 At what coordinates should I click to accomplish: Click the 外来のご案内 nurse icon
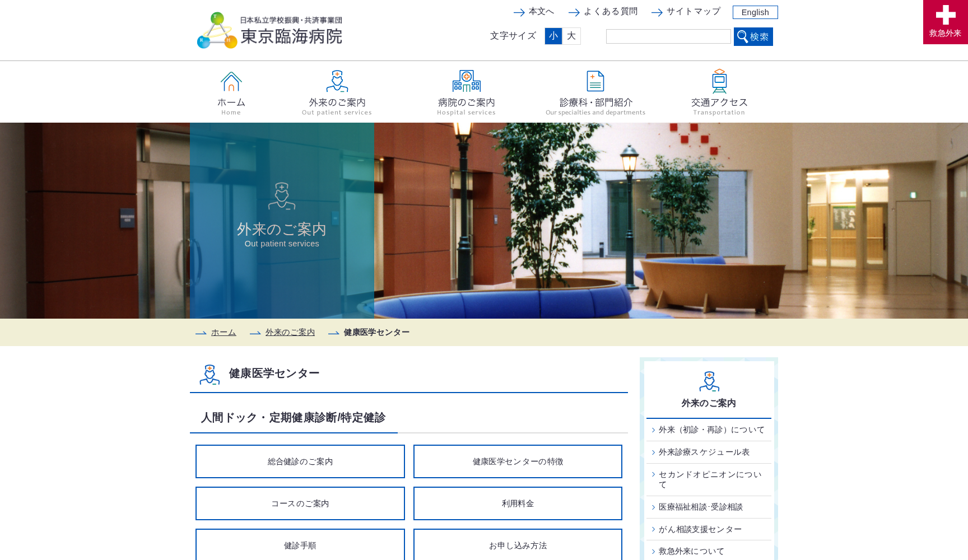coord(337,82)
